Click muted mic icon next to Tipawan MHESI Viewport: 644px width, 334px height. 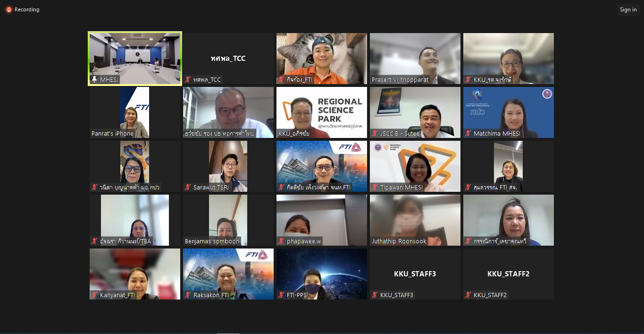click(375, 188)
